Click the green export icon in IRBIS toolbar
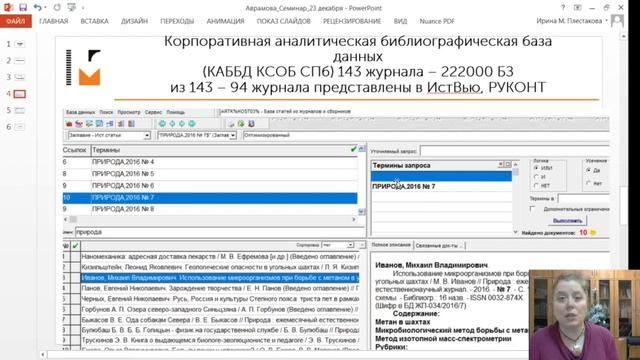This screenshot has width=640, height=360. (241, 123)
